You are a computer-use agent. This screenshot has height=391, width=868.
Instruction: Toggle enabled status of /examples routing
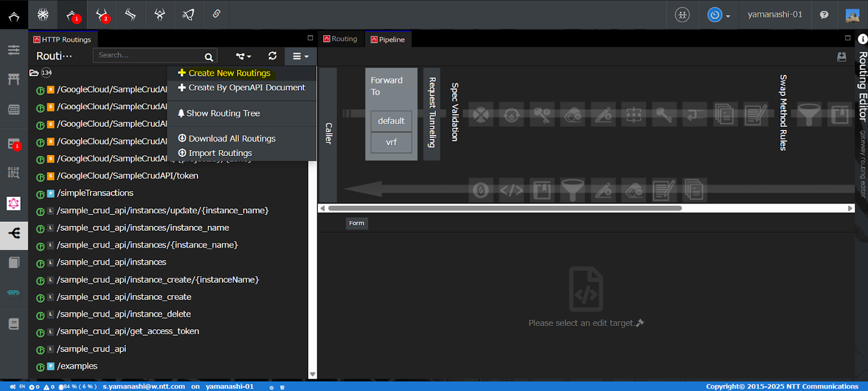40,367
